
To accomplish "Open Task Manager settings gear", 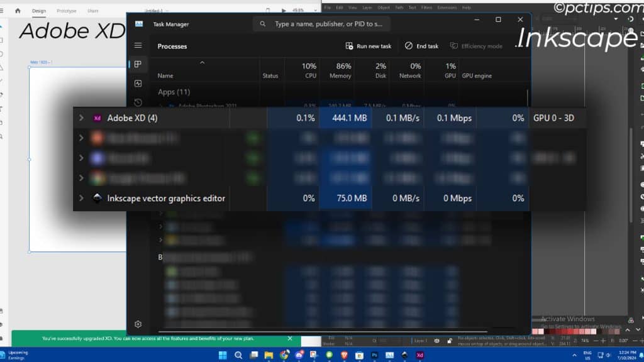I will [x=138, y=324].
